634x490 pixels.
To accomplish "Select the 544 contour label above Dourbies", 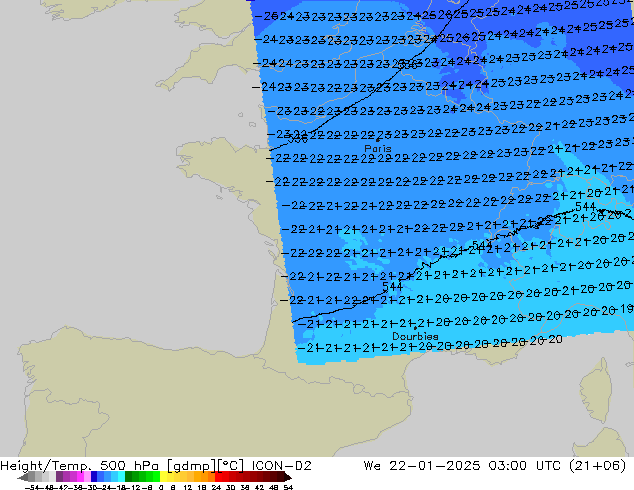I will (392, 287).
